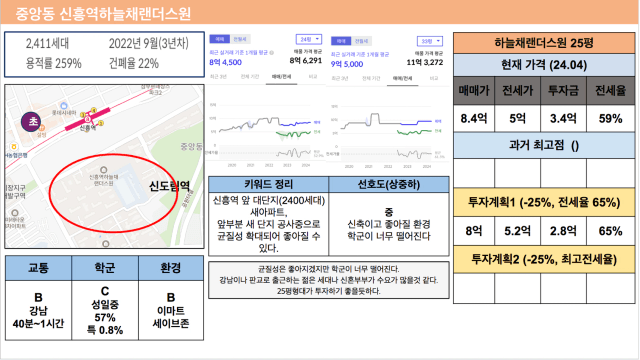Click the 9억 5,000 recent price link

pos(347,64)
